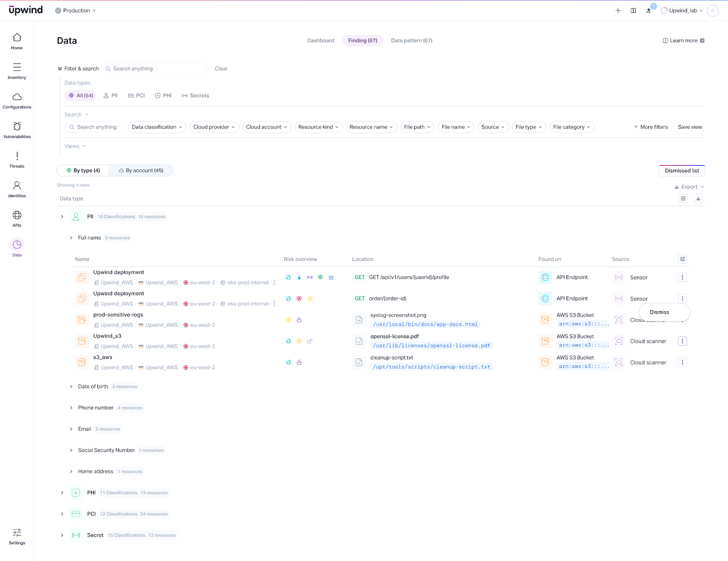Click the plus icon in top bar

[618, 10]
